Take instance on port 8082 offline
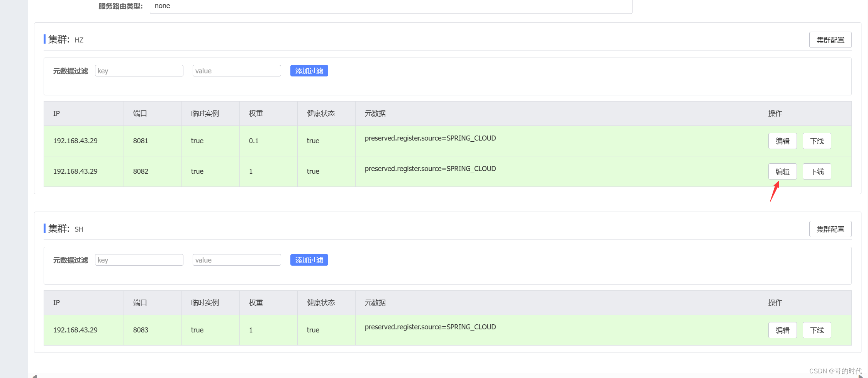Viewport: 868px width, 378px height. pos(817,172)
